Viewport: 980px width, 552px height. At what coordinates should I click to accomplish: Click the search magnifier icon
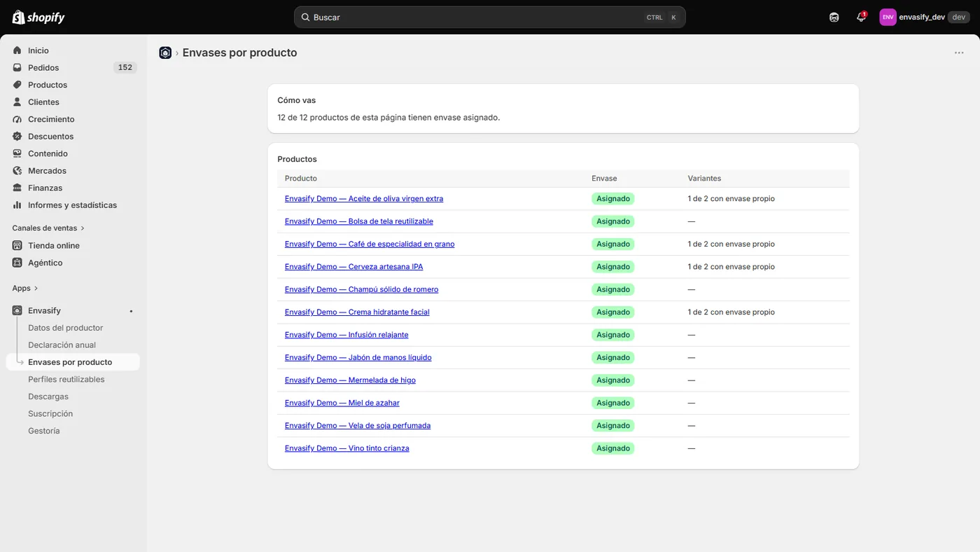tap(305, 18)
